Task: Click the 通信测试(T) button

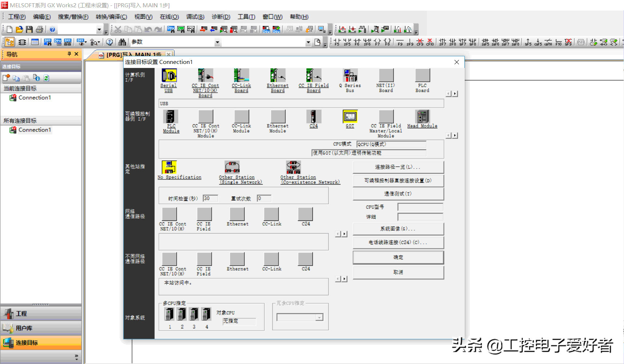Action: 398,194
